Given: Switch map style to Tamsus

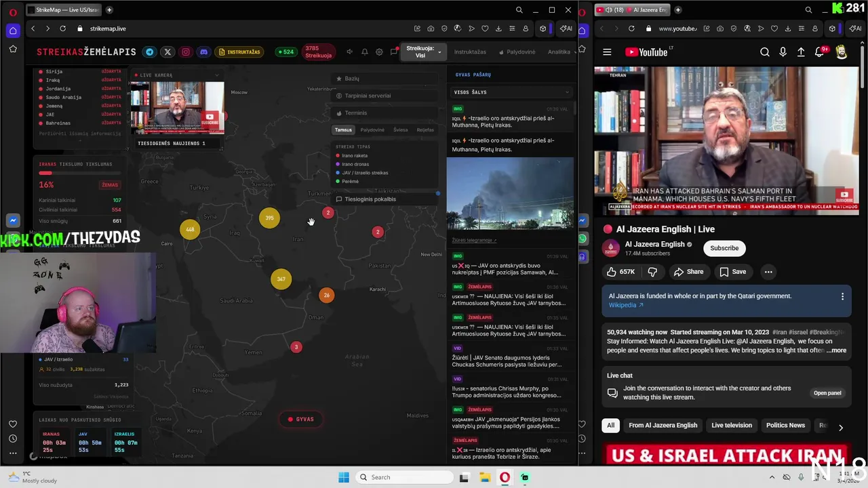Looking at the screenshot, I should coord(343,130).
